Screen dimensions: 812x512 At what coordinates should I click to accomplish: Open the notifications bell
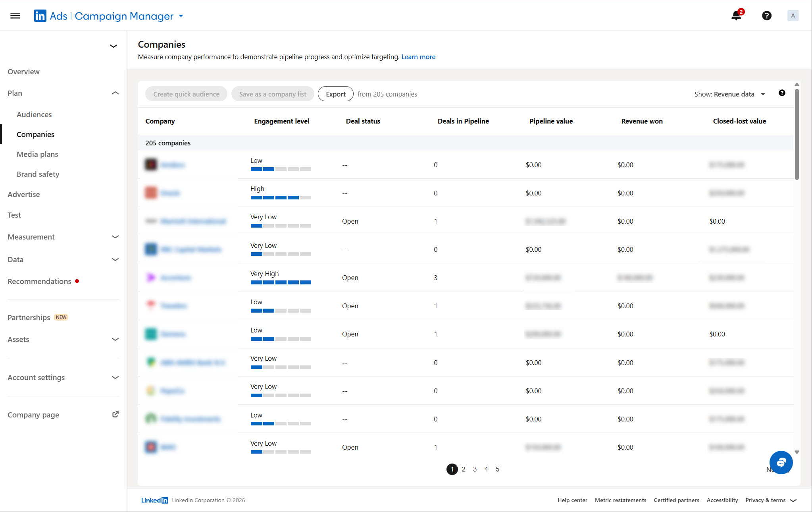(x=736, y=16)
